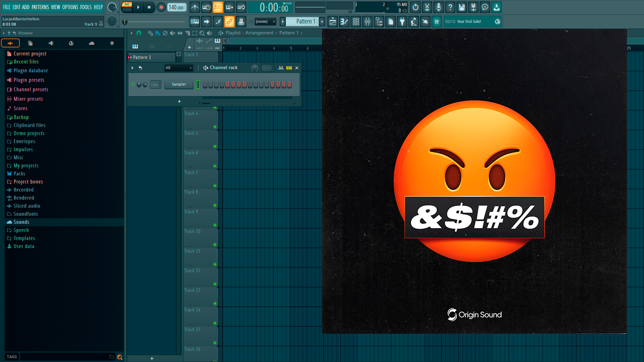Expand the Plugin database folder

(x=31, y=71)
